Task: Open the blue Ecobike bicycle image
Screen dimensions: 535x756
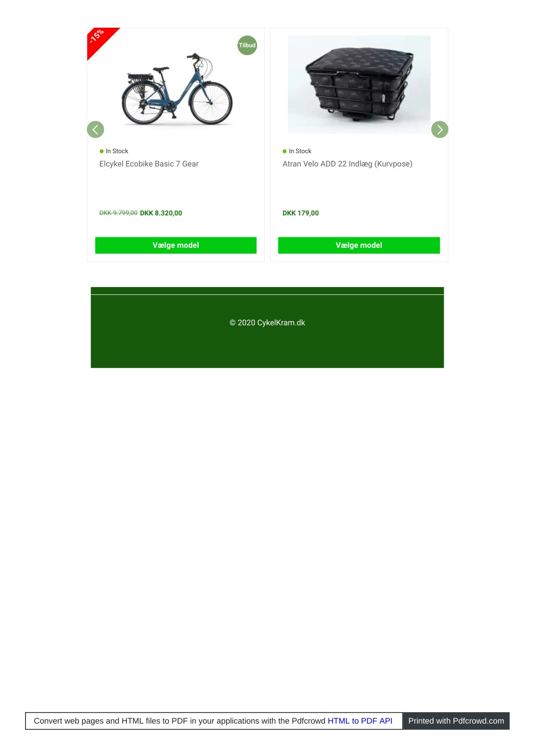Action: pos(177,89)
